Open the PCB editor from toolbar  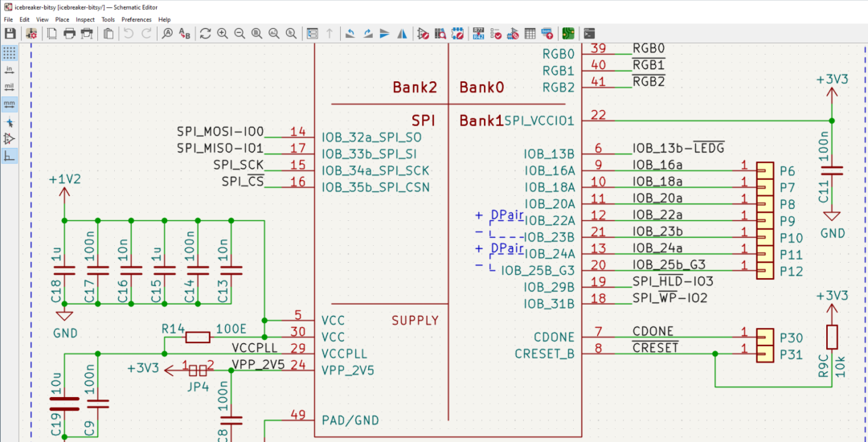[568, 34]
